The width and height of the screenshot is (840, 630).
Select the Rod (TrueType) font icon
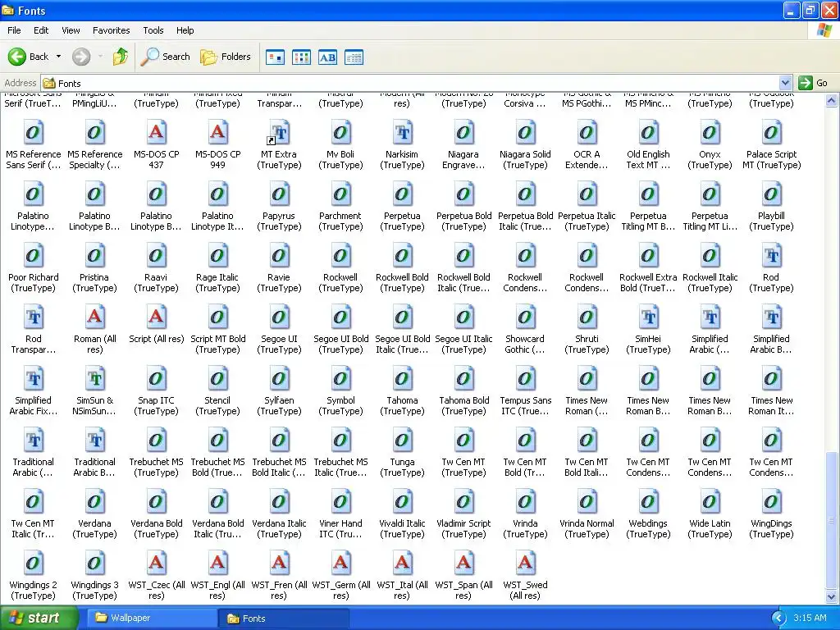[771, 256]
